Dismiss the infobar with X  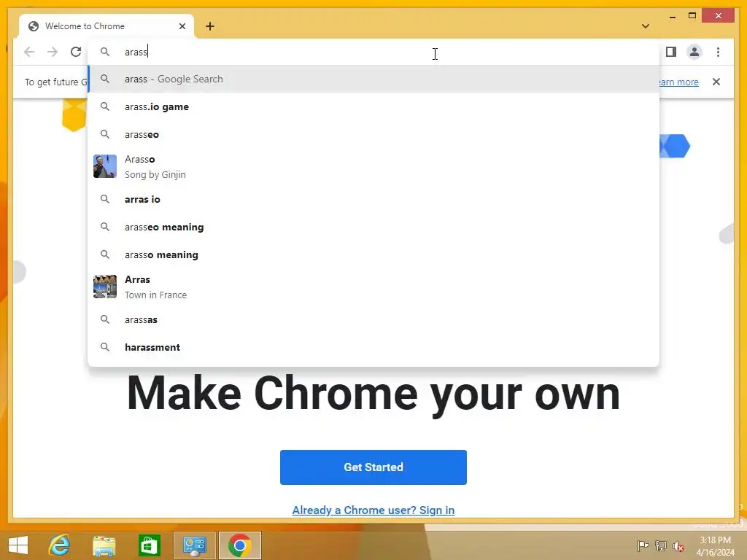[x=716, y=82]
